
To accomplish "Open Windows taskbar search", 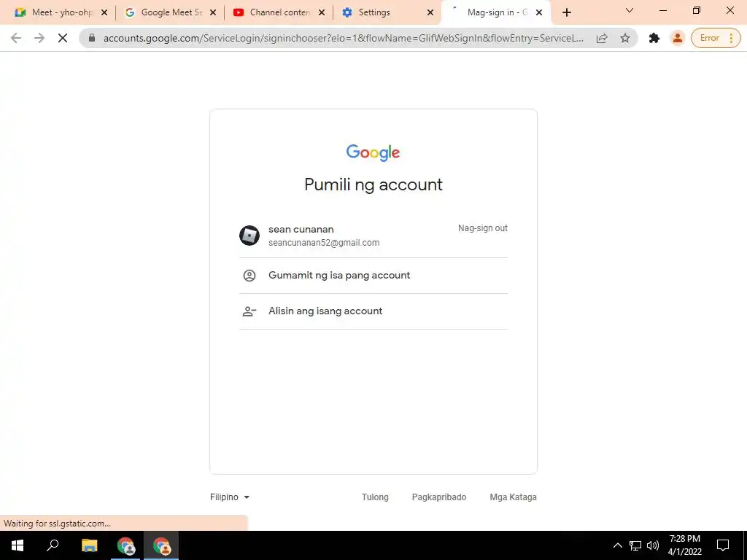I will (x=53, y=545).
